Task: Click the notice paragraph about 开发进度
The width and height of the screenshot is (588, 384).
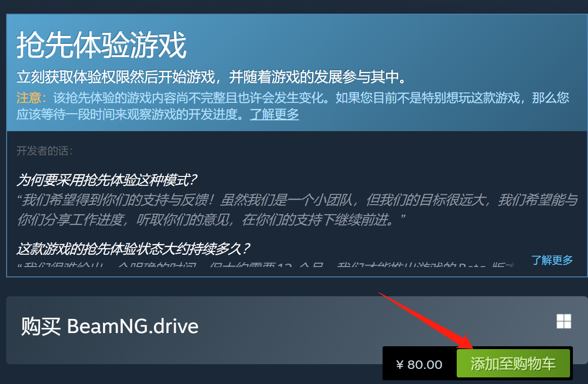Action: 293,106
